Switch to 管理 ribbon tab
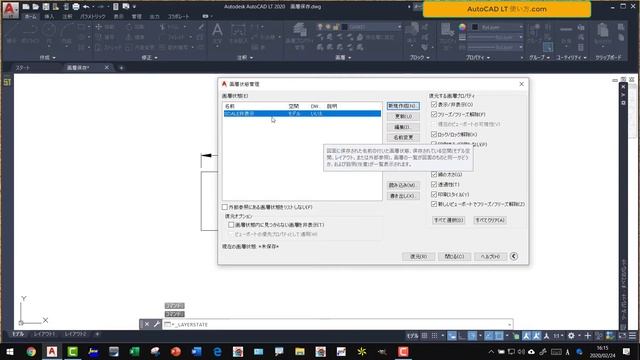The image size is (640, 360). pos(136,17)
